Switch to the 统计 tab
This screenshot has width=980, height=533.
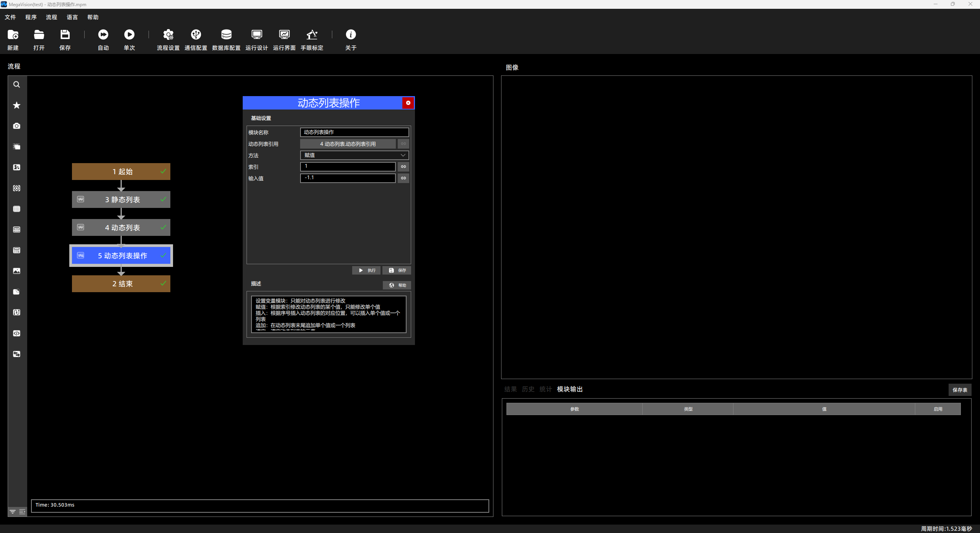(546, 389)
